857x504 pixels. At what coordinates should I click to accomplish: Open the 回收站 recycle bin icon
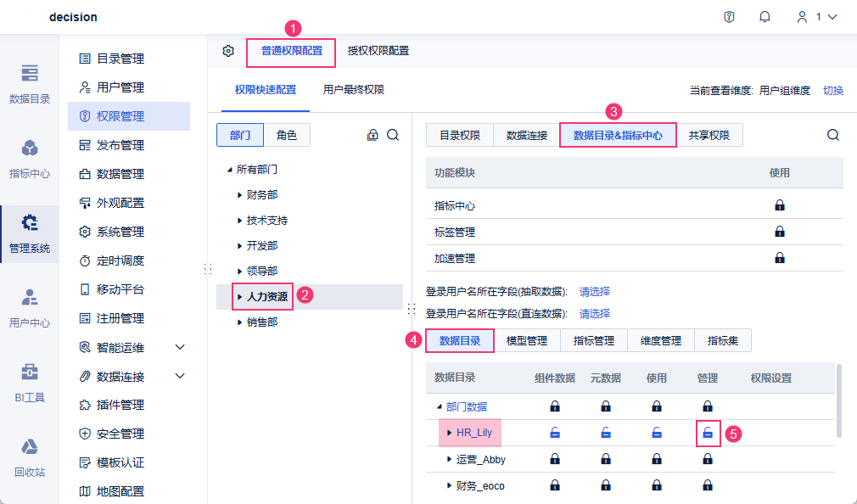pyautogui.click(x=30, y=456)
